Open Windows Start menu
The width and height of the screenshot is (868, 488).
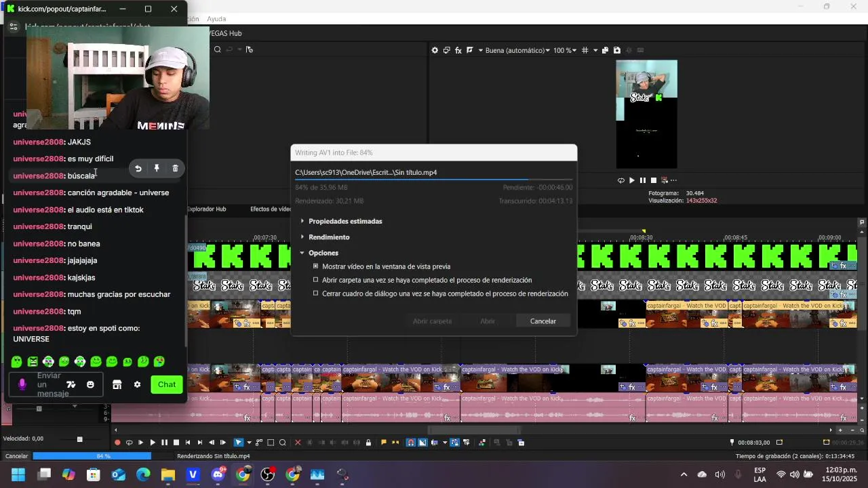pyautogui.click(x=18, y=474)
